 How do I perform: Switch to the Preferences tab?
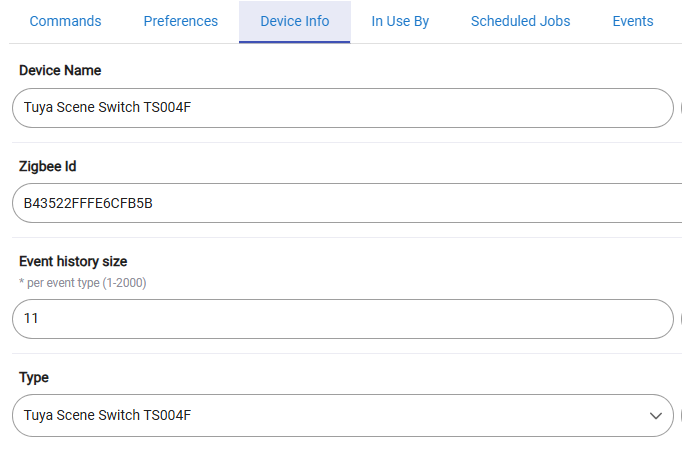(181, 21)
